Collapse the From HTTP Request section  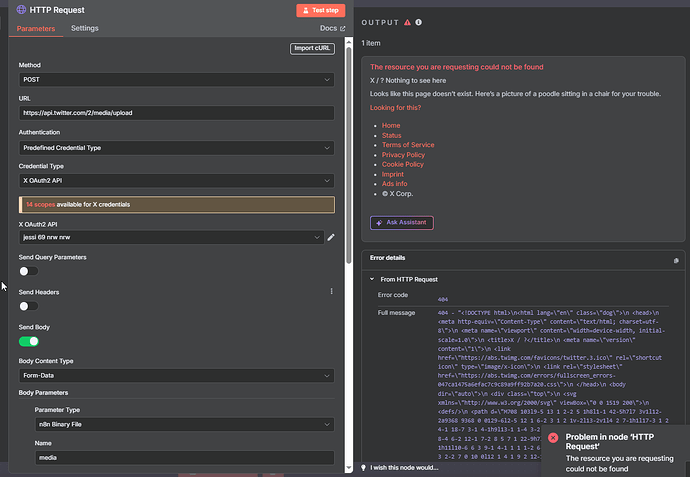coord(372,279)
